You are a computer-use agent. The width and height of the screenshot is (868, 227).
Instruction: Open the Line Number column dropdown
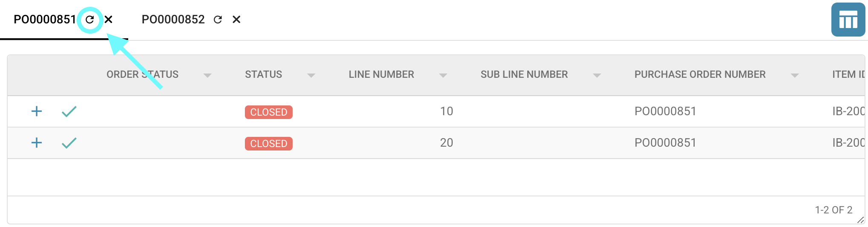click(x=443, y=75)
